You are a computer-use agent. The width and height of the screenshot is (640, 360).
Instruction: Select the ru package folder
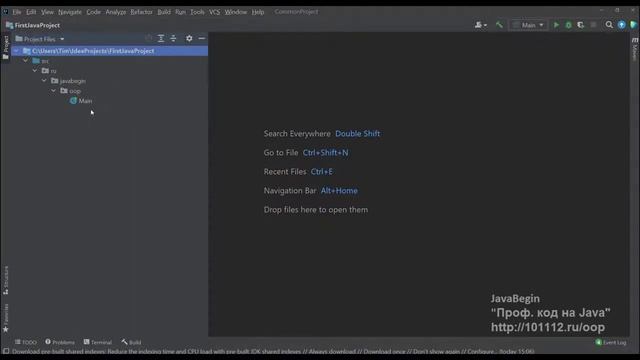[x=49, y=71]
